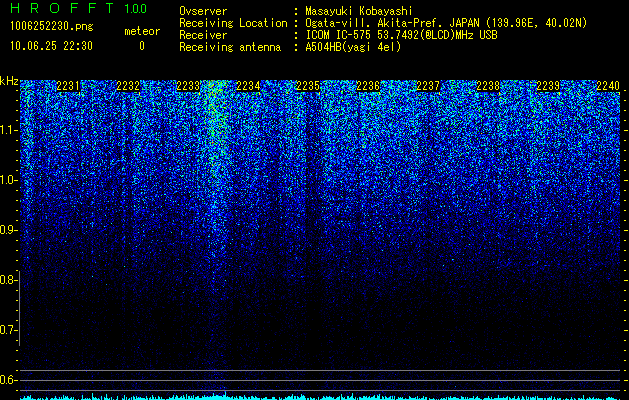629x400 pixels.
Task: Click the 0.7 kHz axis label
Action: [7, 330]
